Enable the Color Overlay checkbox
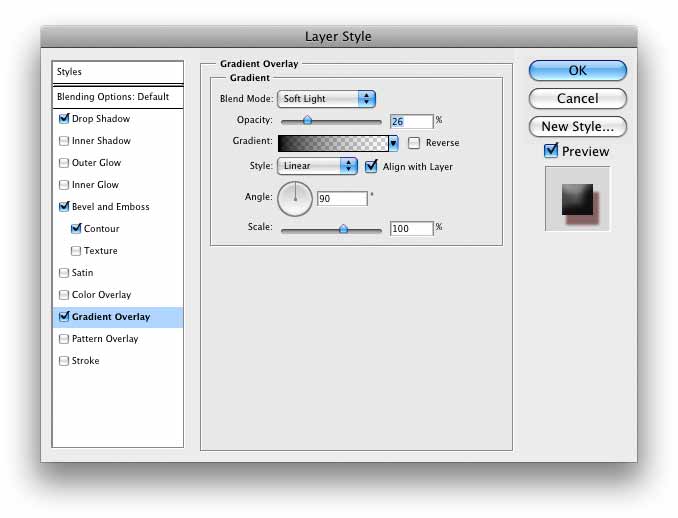This screenshot has width=678, height=518. click(x=64, y=294)
